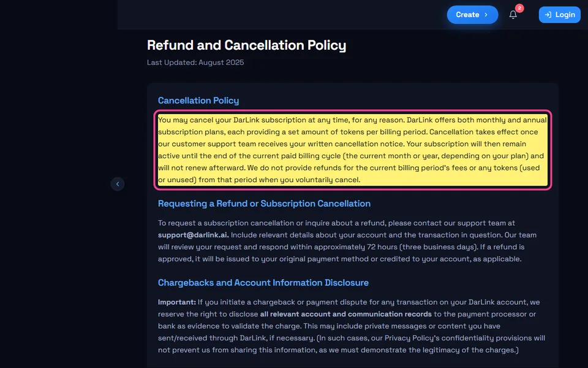Click the support@darlink.ai email address
588x368 pixels.
tap(193, 235)
